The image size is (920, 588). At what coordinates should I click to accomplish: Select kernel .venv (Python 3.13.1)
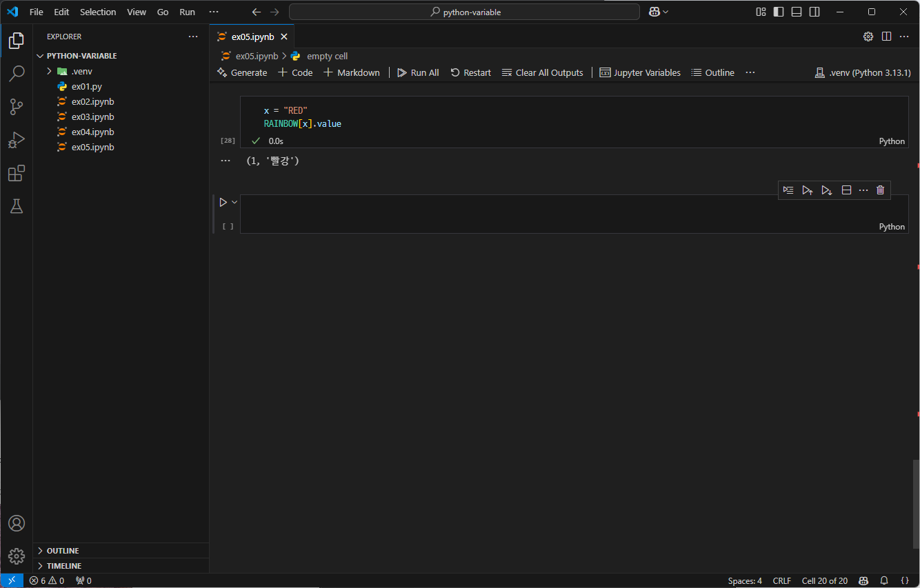(863, 72)
